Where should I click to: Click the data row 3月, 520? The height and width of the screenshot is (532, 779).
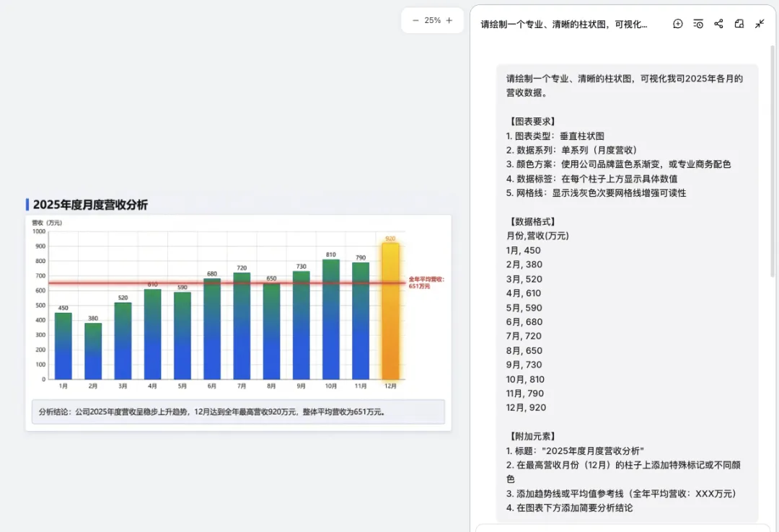tap(524, 279)
